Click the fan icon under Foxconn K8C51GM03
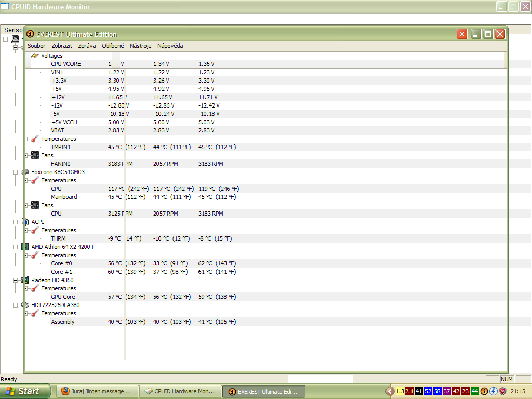This screenshot has width=532, height=399. 35,205
